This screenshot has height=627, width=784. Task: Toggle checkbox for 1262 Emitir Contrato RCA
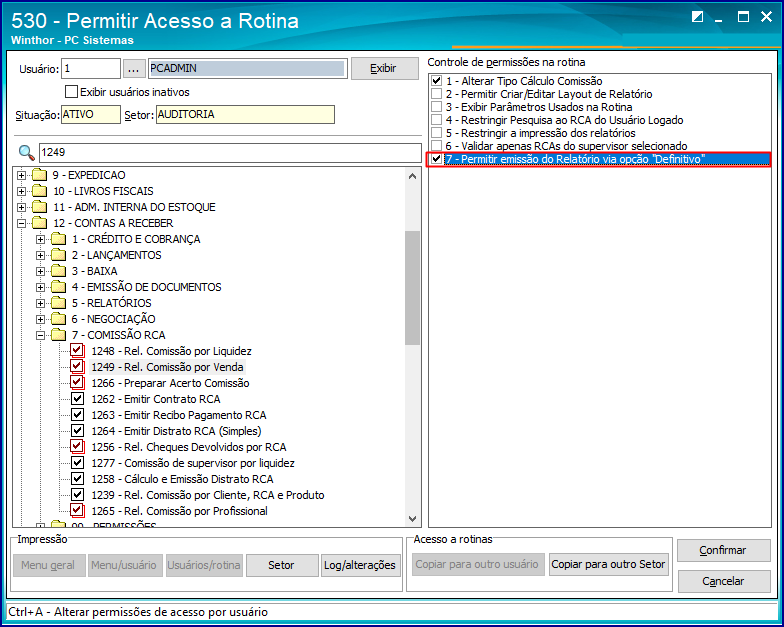[x=77, y=398]
